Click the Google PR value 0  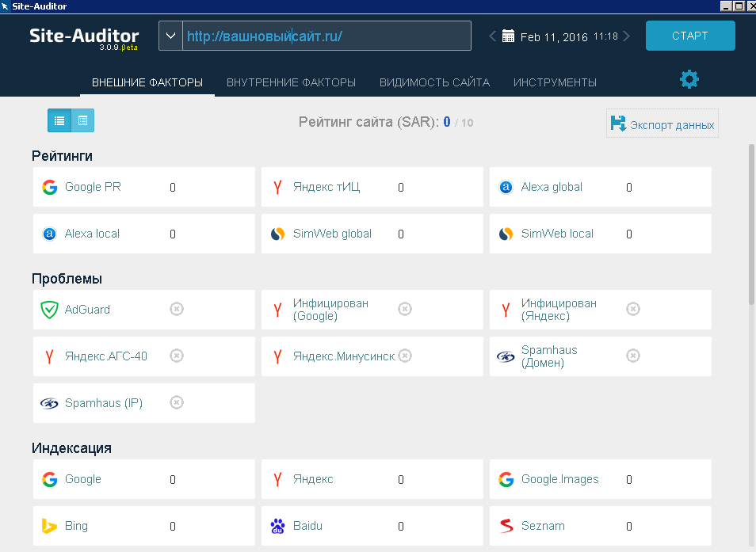[173, 188]
